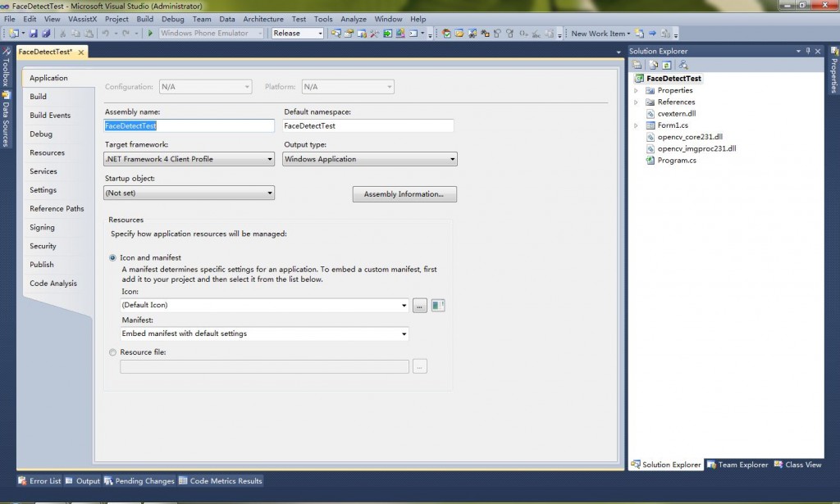Open the File menu
The image size is (840, 504).
pos(10,19)
